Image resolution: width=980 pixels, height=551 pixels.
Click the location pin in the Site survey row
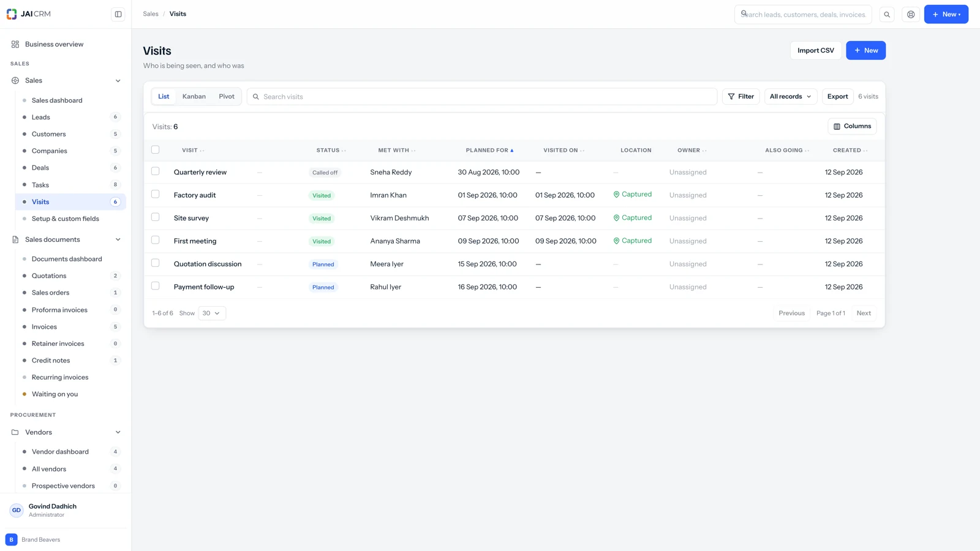coord(616,218)
